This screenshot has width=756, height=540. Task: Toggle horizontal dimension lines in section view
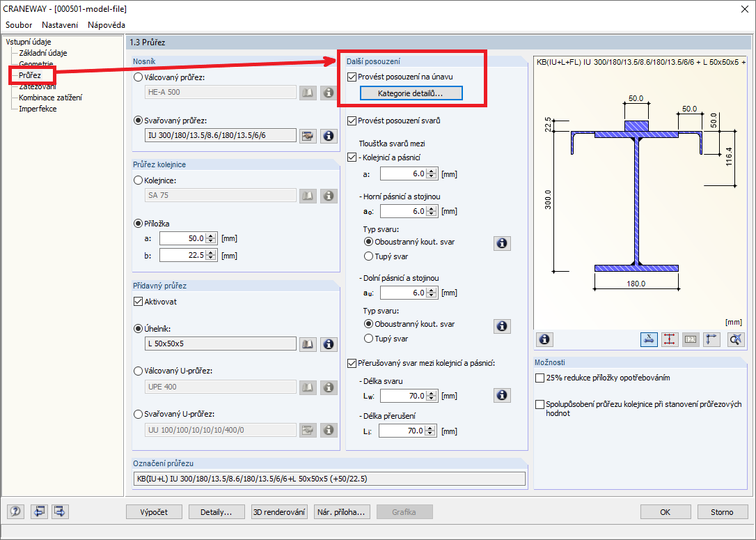tap(649, 339)
